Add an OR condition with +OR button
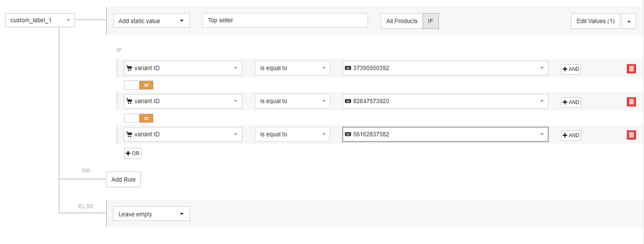644x244 pixels. [133, 153]
